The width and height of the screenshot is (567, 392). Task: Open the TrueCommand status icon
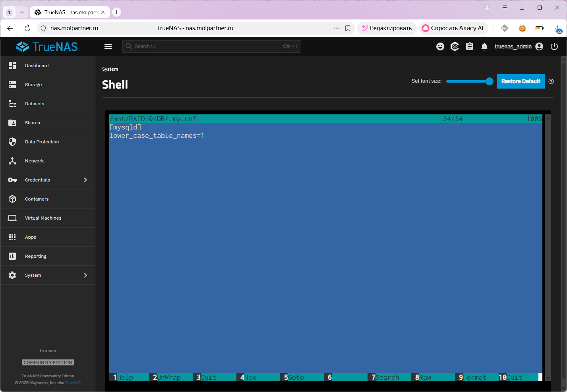(455, 46)
